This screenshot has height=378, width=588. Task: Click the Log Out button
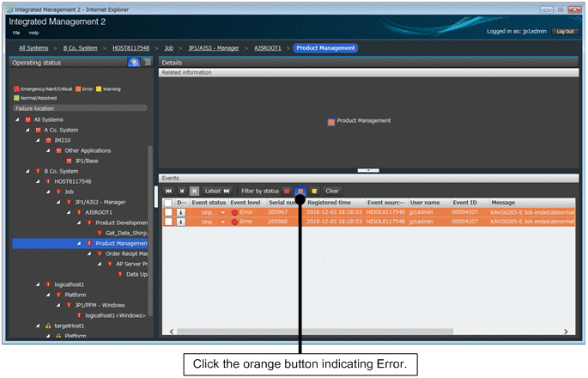pos(564,31)
